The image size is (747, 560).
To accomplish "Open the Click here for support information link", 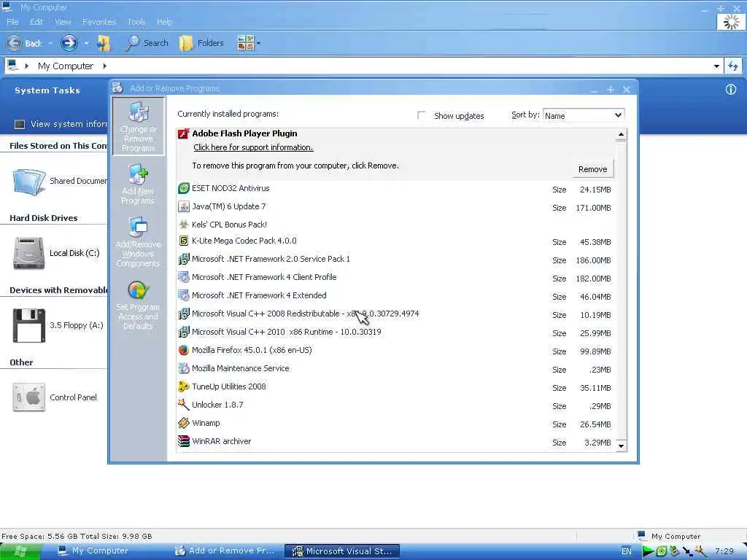I will click(253, 147).
